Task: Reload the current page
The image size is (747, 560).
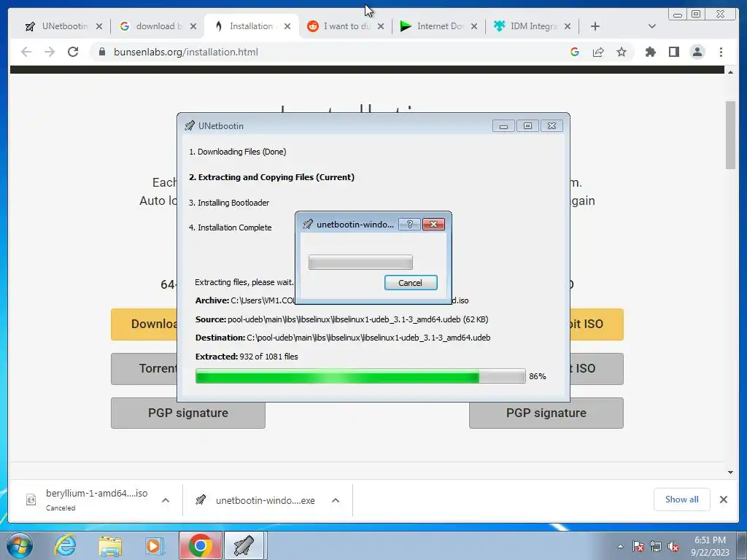Action: (x=73, y=52)
